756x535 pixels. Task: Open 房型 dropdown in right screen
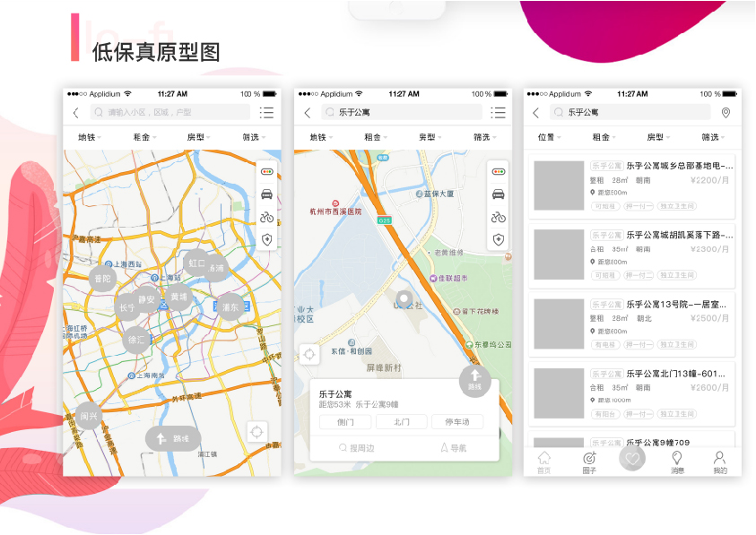[658, 137]
